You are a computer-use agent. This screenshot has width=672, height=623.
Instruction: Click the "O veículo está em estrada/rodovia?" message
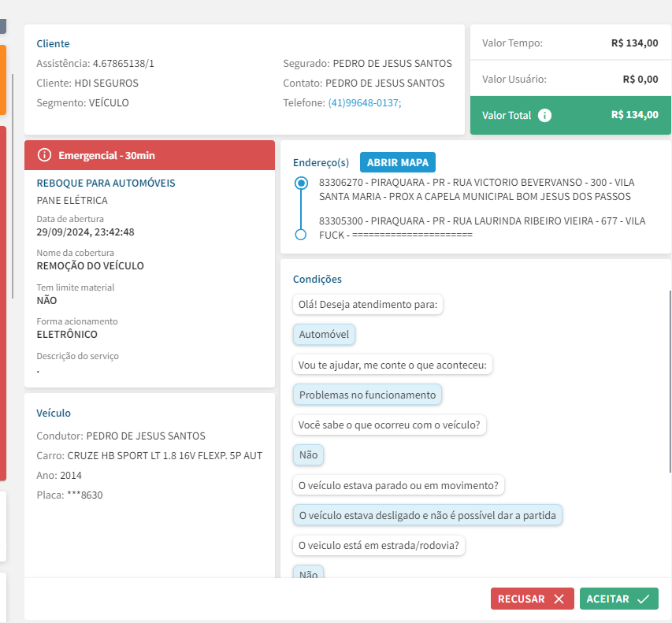378,545
